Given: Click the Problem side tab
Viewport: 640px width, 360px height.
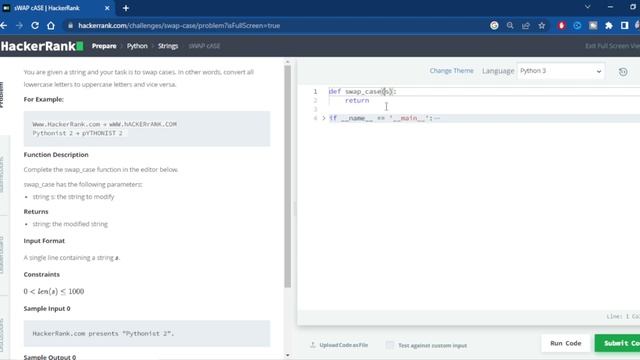Looking at the screenshot, I should 2,95.
